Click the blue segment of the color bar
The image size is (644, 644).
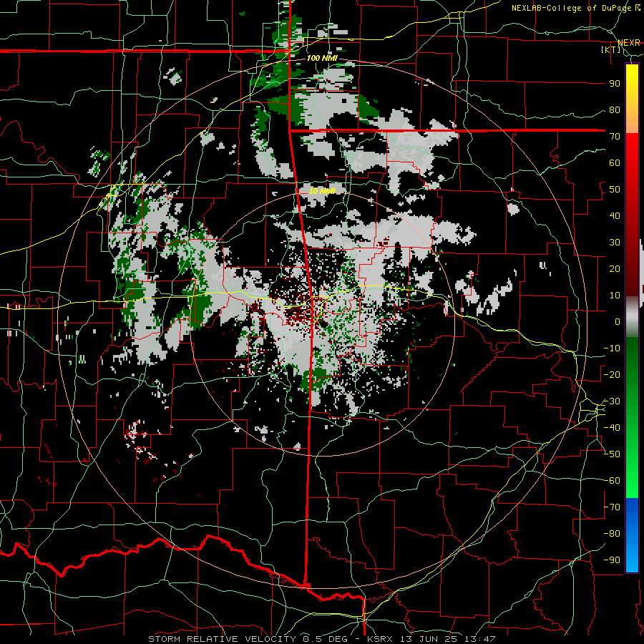632,535
